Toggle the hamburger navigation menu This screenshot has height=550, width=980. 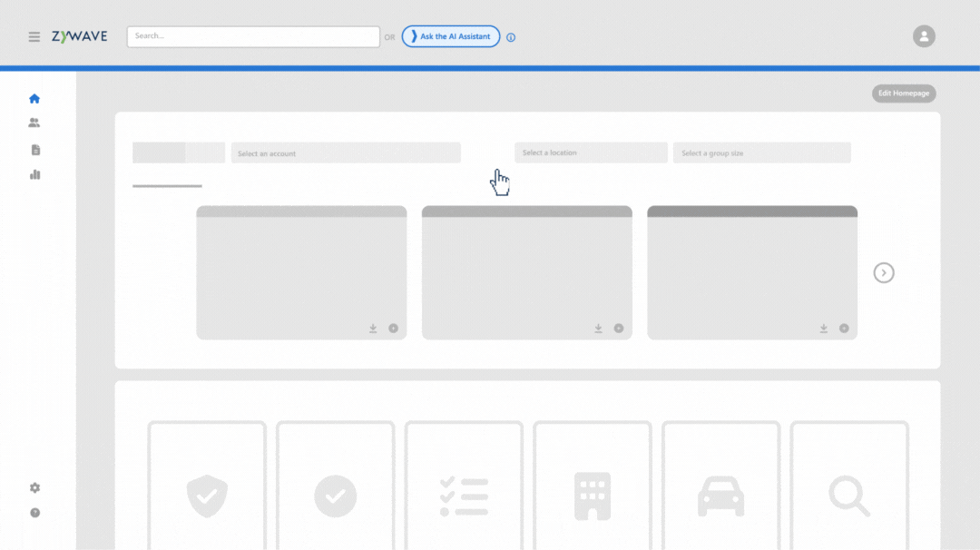pyautogui.click(x=34, y=36)
